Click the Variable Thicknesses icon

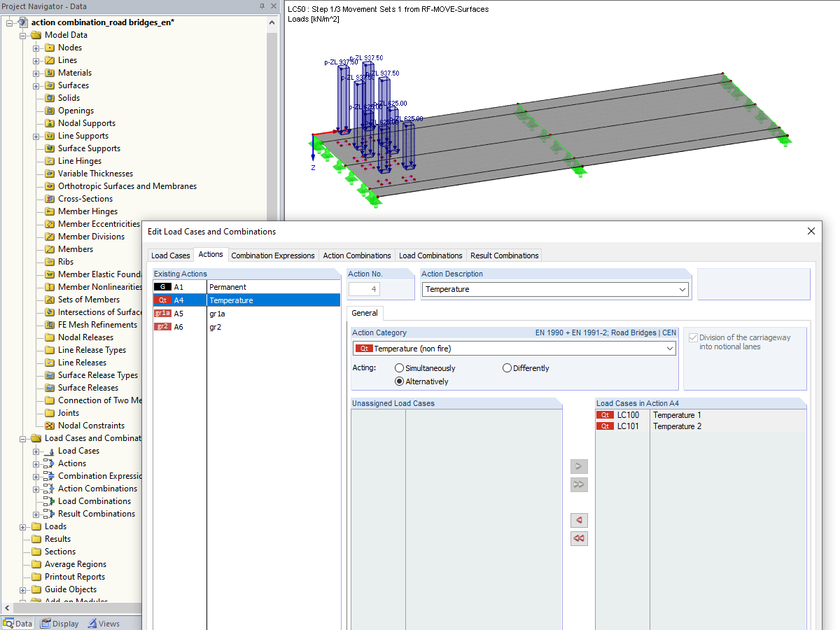[50, 174]
